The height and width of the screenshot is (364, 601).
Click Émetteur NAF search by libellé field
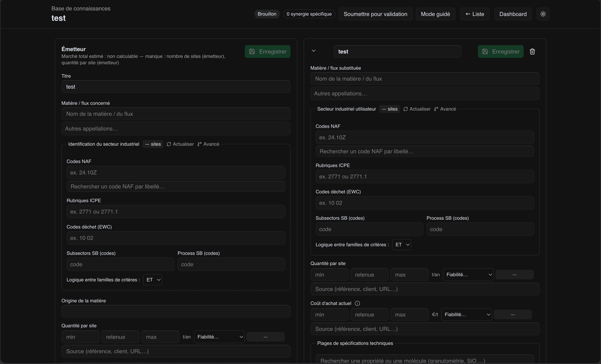(x=176, y=186)
